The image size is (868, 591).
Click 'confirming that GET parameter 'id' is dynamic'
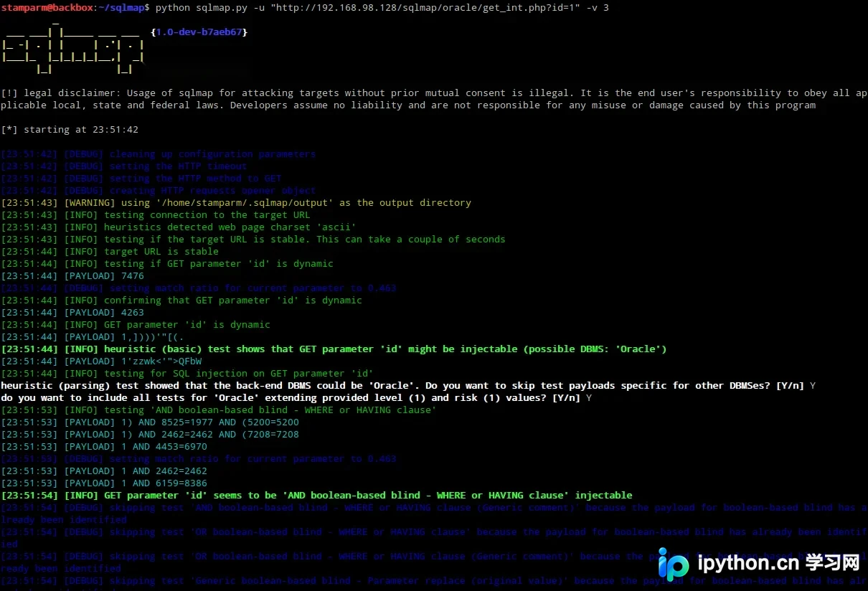(181, 301)
